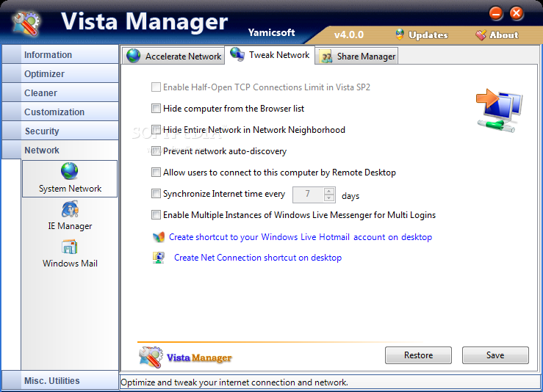The width and height of the screenshot is (543, 392).
Task: Click the Net Connection shortcut icon
Action: tap(159, 258)
